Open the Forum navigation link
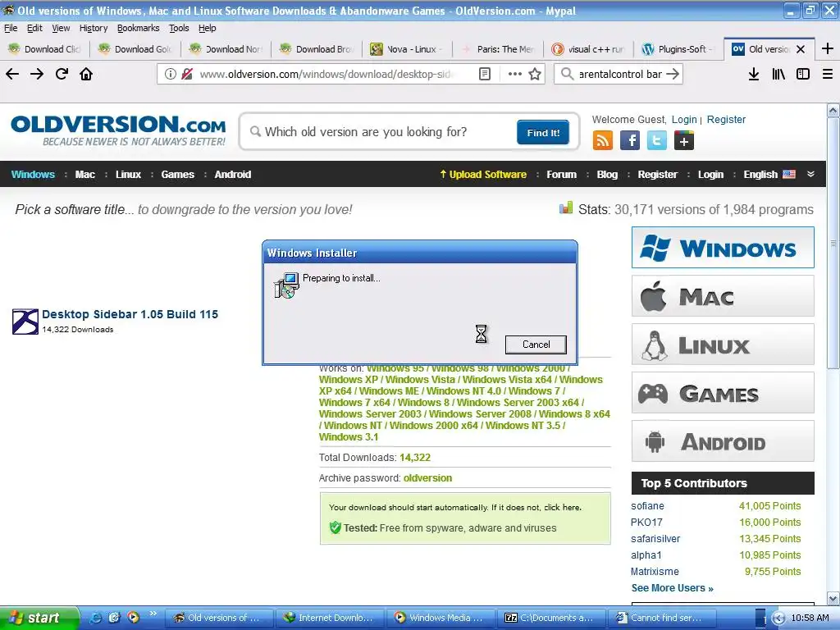 (x=561, y=174)
